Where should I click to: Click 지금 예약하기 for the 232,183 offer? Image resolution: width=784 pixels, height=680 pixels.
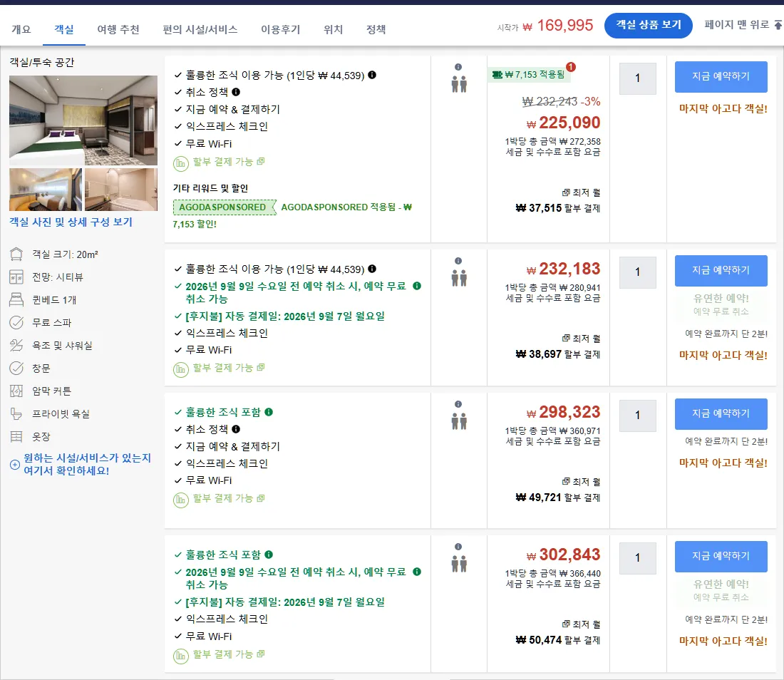[x=721, y=270]
